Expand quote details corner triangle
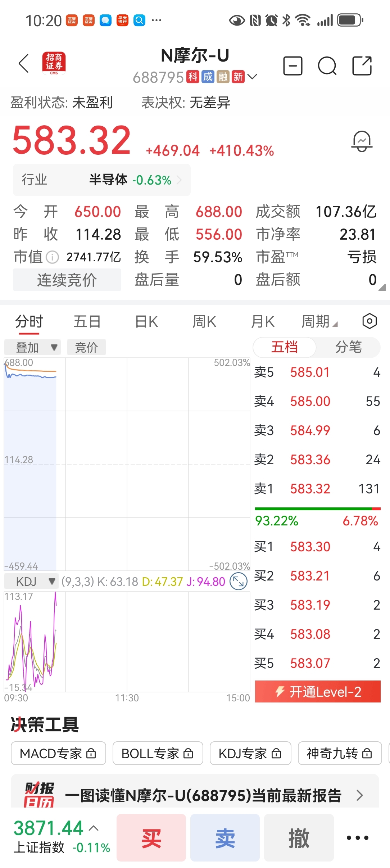The height and width of the screenshot is (868, 390). coord(382,287)
